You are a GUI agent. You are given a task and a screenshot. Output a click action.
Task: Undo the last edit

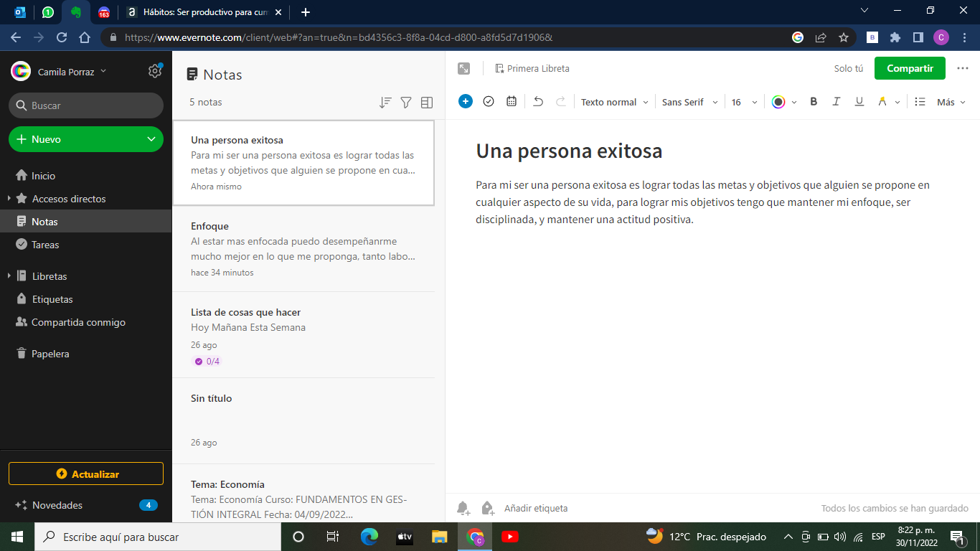538,102
